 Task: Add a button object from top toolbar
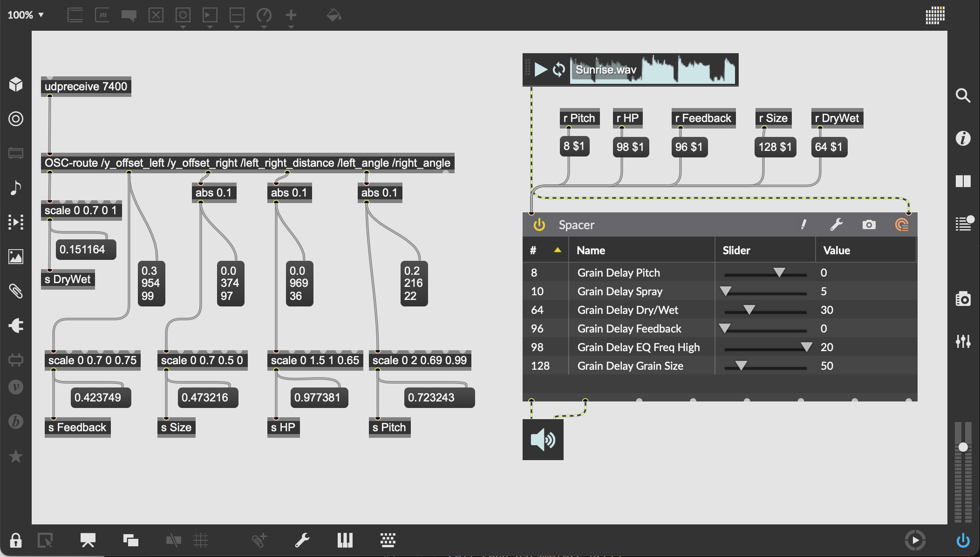click(183, 15)
